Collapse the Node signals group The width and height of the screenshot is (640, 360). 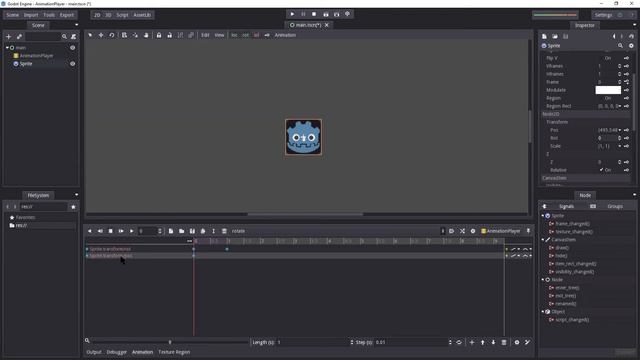pos(543,280)
